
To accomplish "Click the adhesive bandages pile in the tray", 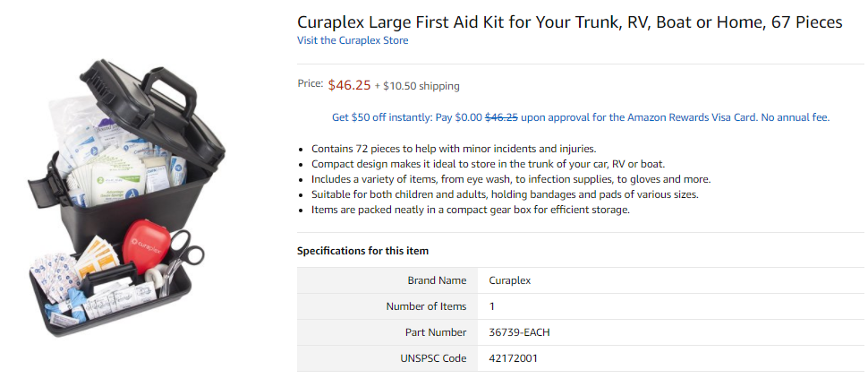I will click(x=55, y=275).
